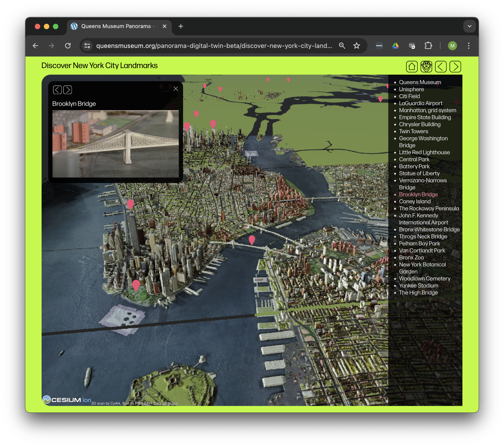Select The High Bridge in the list
Image resolution: width=504 pixels, height=446 pixels.
tap(418, 293)
